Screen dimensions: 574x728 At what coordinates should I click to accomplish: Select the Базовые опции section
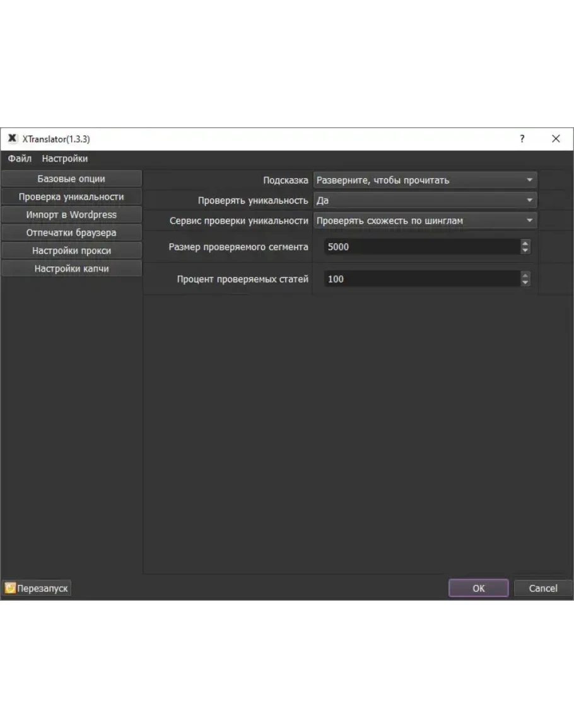pos(71,179)
